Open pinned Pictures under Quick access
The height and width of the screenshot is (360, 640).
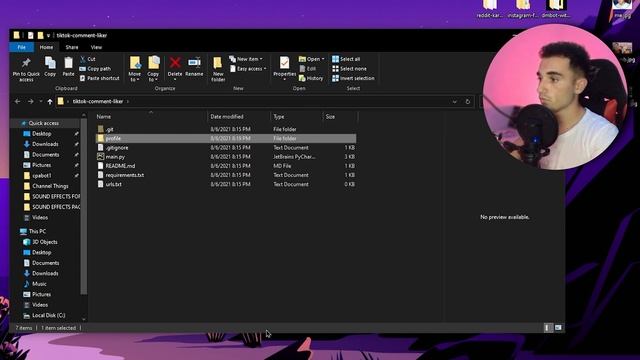[42, 165]
